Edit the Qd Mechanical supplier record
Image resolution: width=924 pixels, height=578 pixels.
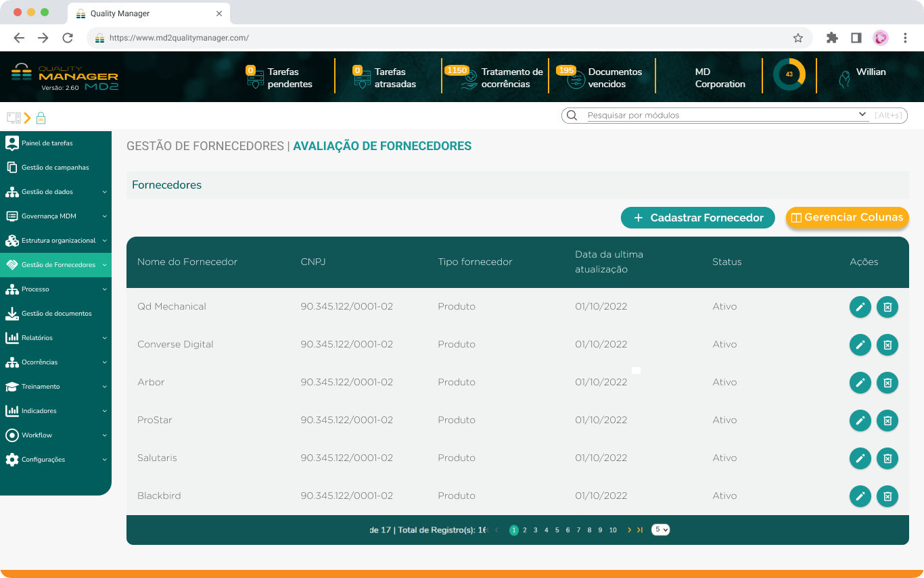point(860,307)
